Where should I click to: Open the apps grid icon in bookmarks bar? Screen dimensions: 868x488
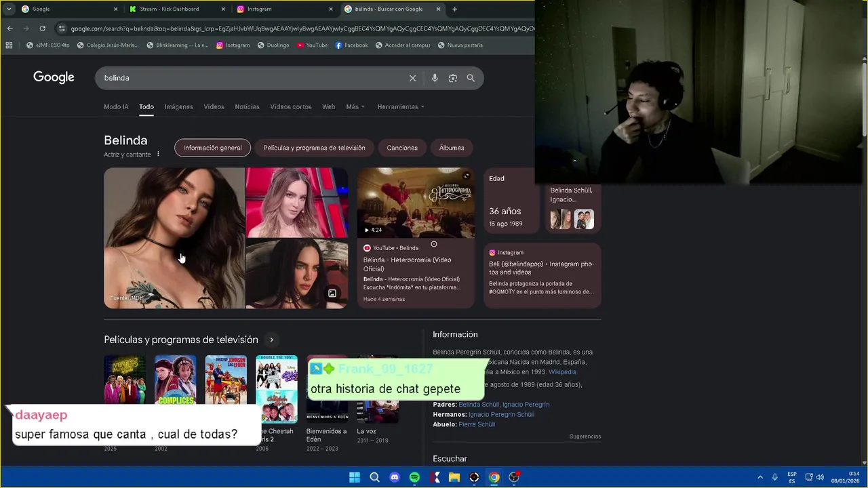pos(9,45)
